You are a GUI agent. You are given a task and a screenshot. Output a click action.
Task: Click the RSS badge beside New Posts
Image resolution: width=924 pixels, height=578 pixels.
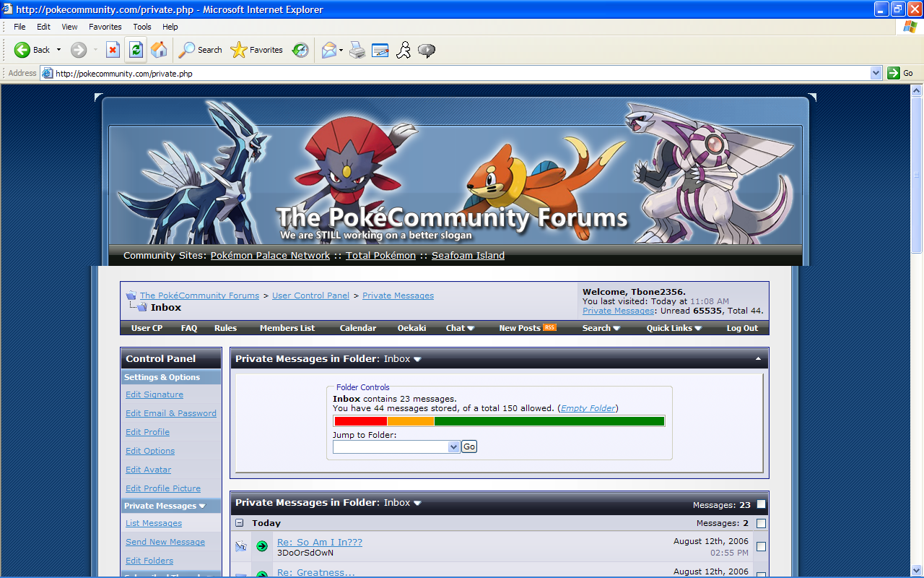tap(549, 328)
